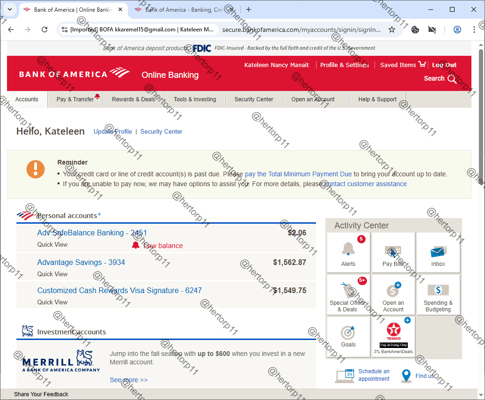The image size is (485, 400).
Task: Open the Goals target tile
Action: (x=348, y=336)
